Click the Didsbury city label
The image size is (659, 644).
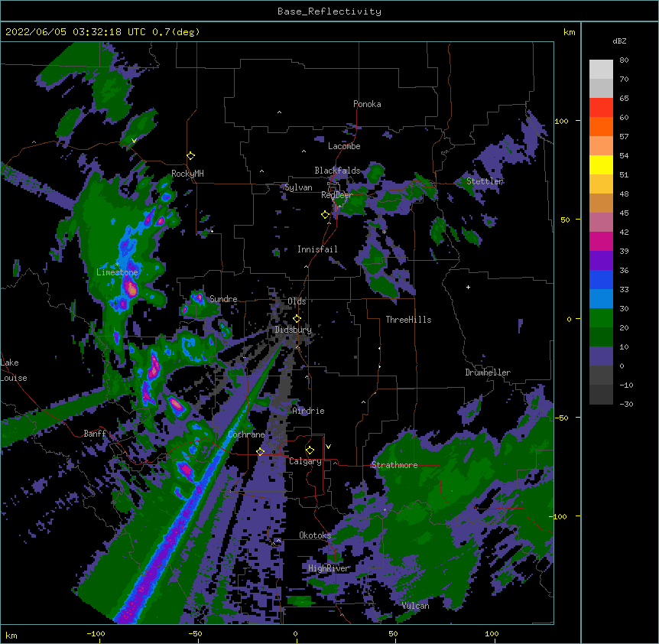pyautogui.click(x=293, y=330)
